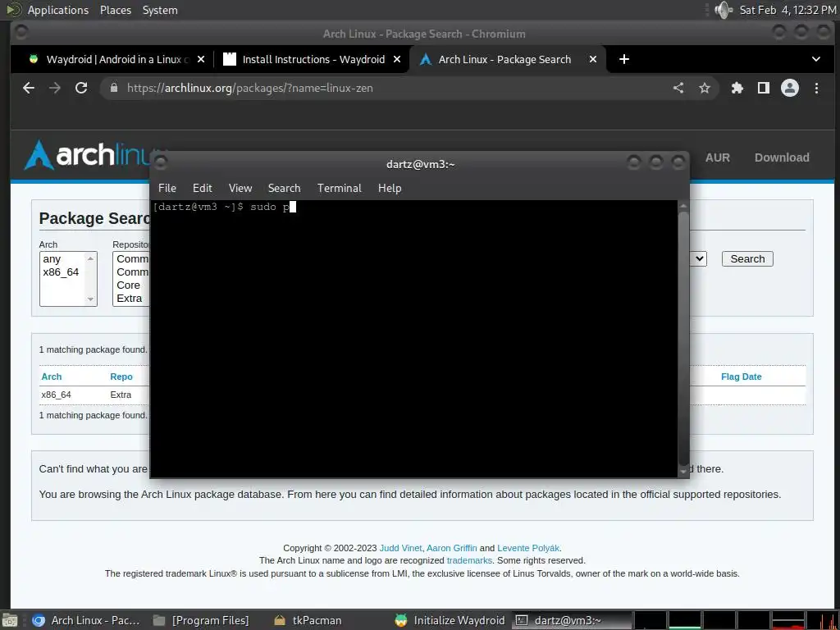This screenshot has width=840, height=630.
Task: Open the user profile avatar
Action: 790,88
